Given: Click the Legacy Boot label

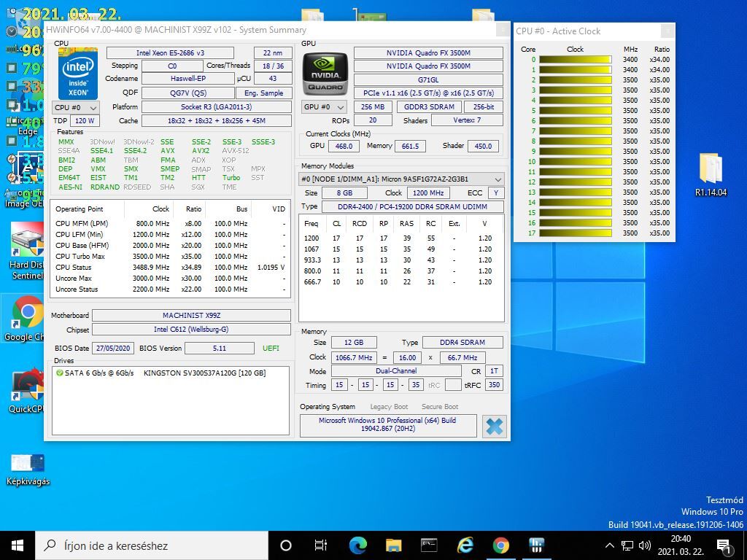Looking at the screenshot, I should [x=389, y=407].
